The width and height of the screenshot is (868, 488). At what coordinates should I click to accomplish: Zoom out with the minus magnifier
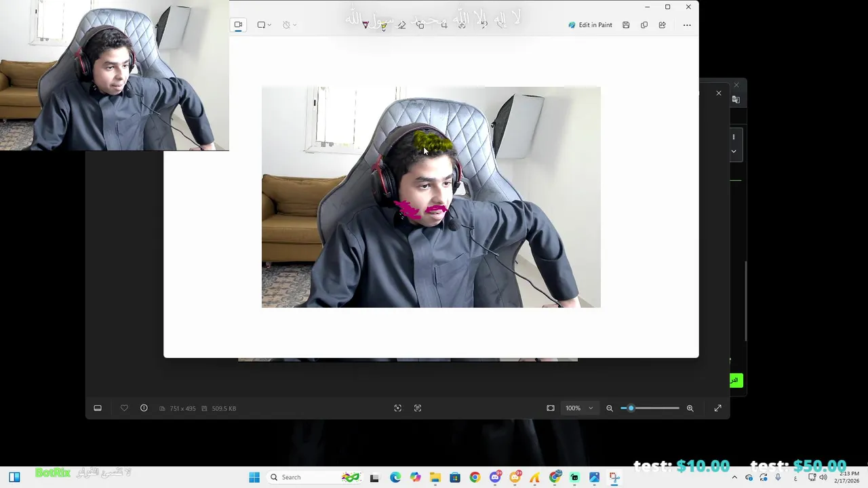(x=610, y=408)
